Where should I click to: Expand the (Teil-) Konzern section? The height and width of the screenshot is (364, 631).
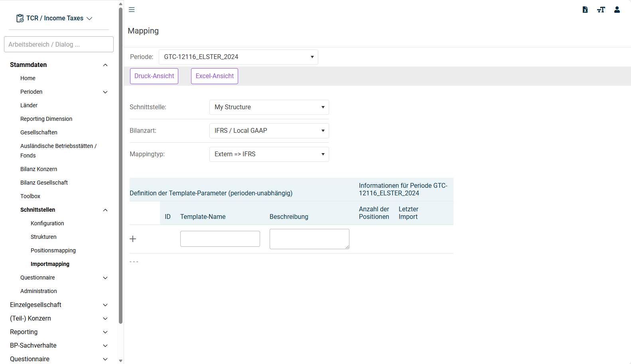[x=105, y=319]
